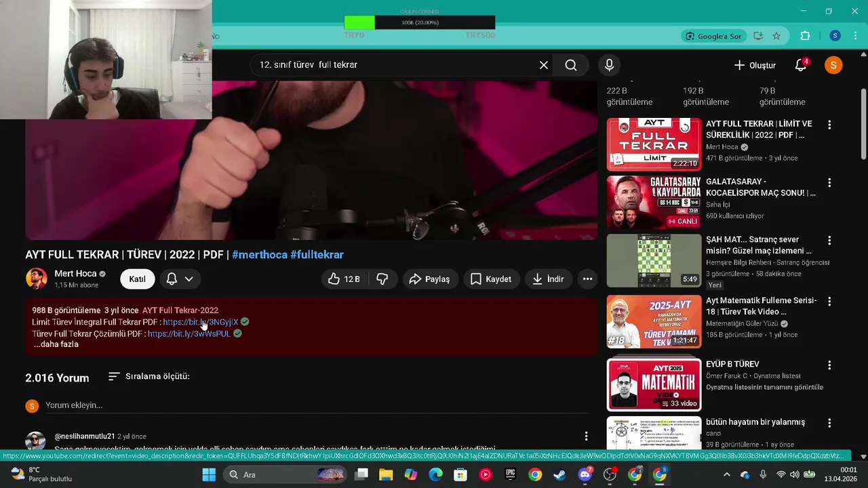The height and width of the screenshot is (488, 868).
Task: Like the video with thumbs up
Action: coord(344,279)
